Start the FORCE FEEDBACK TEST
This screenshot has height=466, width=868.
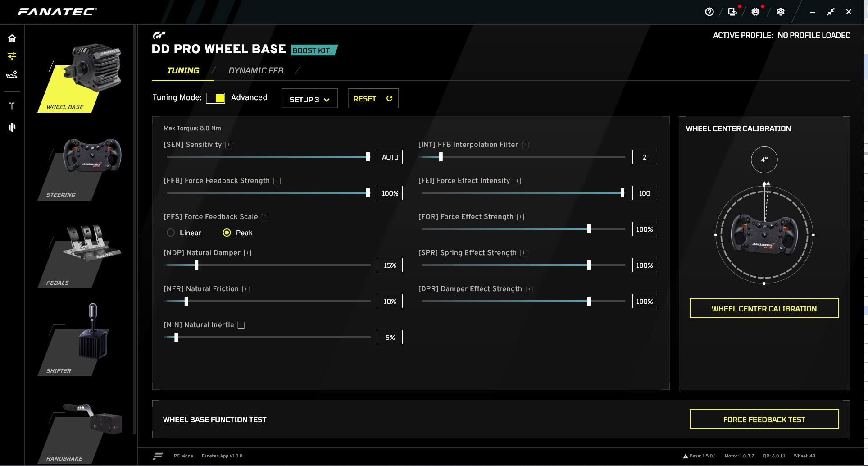764,419
